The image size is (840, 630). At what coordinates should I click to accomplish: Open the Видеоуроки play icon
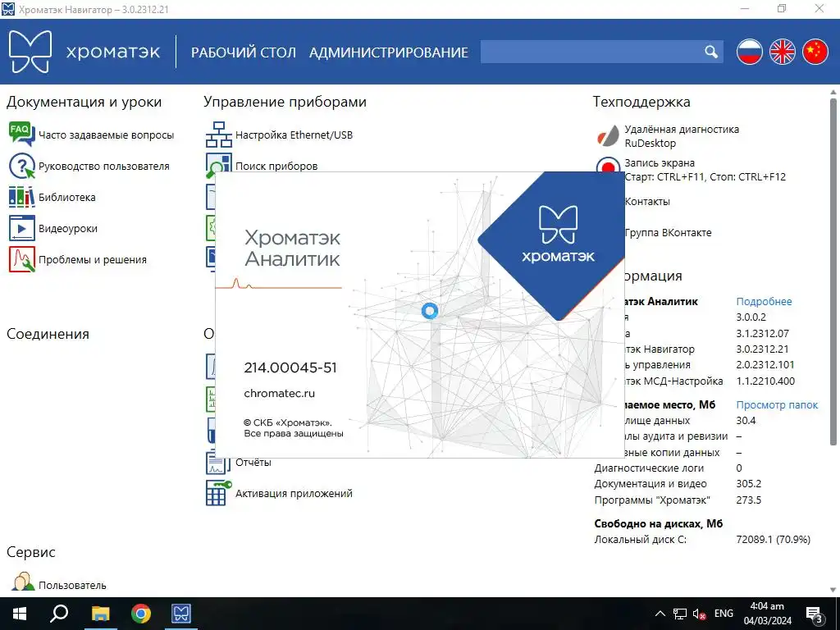pyautogui.click(x=21, y=228)
